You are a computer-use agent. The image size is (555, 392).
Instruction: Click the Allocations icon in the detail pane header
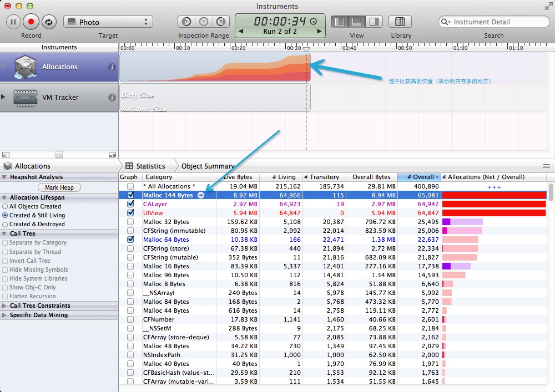click(7, 166)
